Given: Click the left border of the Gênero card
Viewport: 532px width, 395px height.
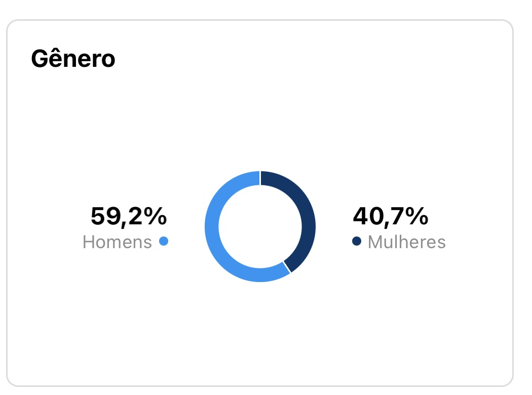Looking at the screenshot, I should pyautogui.click(x=7, y=203).
